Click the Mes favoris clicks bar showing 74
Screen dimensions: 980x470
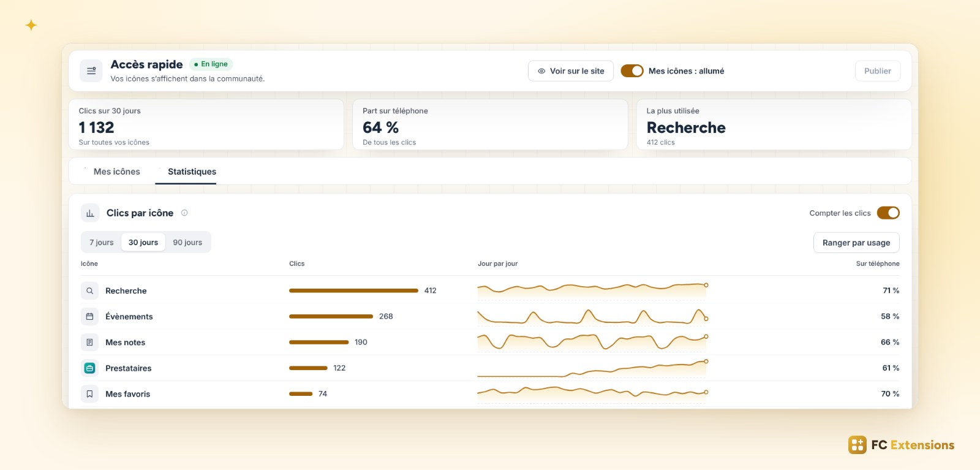click(x=301, y=393)
